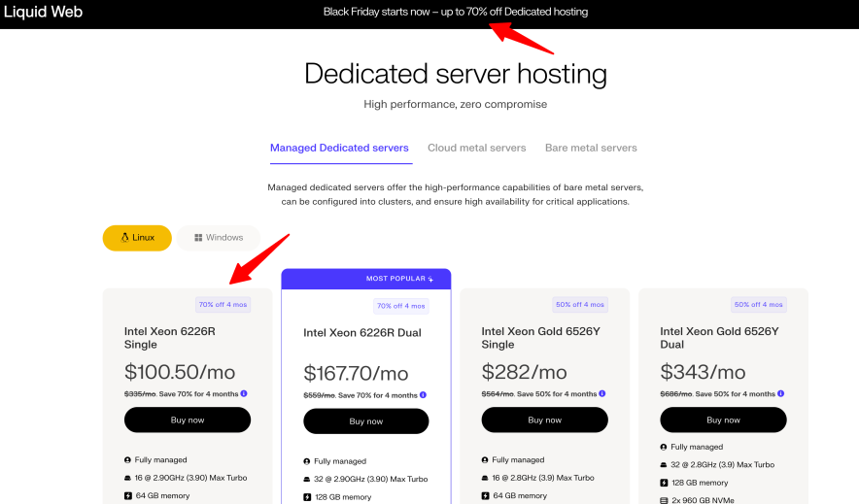Click the $167.70/mo price
The width and height of the screenshot is (859, 504).
[x=356, y=374]
